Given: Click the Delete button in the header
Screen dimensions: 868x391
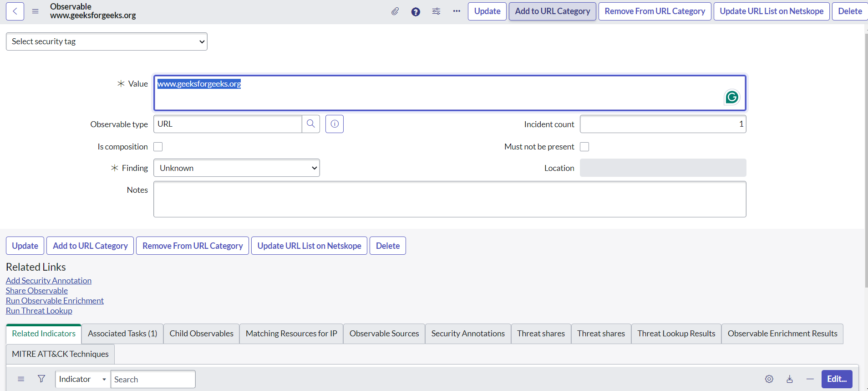Looking at the screenshot, I should tap(850, 11).
